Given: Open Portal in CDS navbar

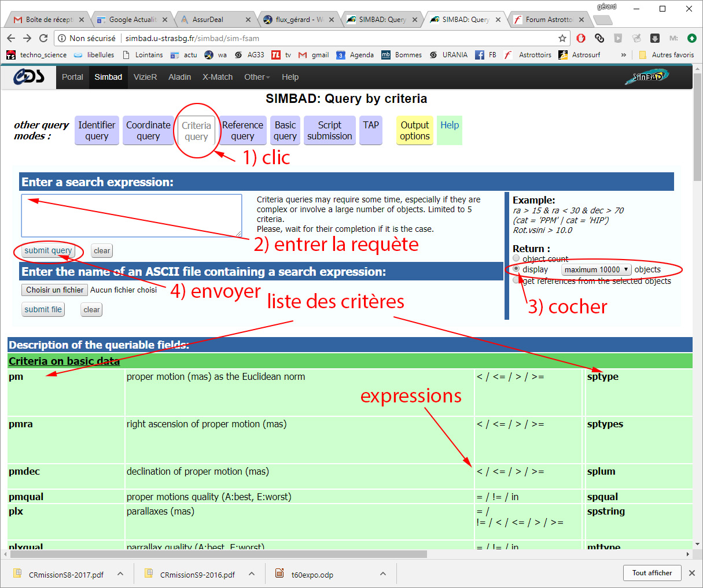Looking at the screenshot, I should tap(72, 77).
